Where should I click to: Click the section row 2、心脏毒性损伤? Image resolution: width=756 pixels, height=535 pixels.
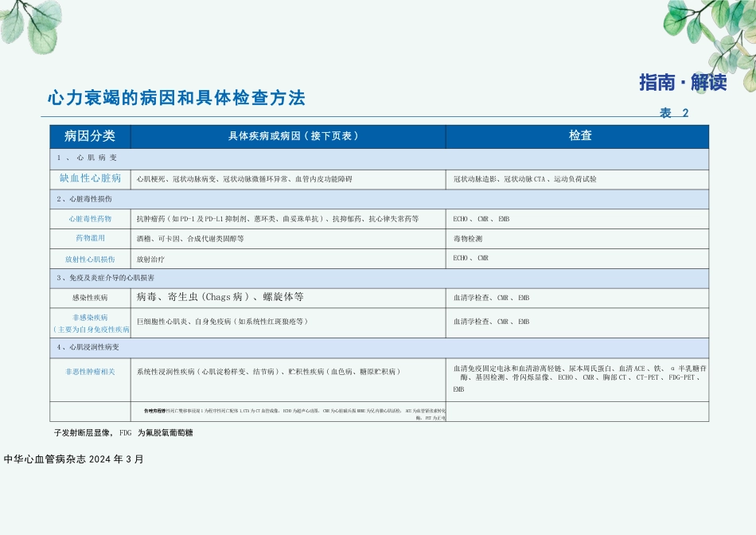pyautogui.click(x=379, y=199)
